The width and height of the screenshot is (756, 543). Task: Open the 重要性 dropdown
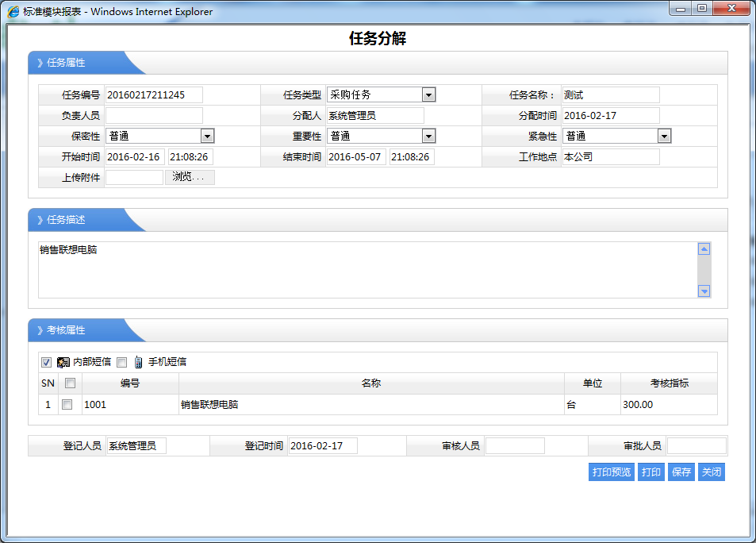click(x=428, y=137)
